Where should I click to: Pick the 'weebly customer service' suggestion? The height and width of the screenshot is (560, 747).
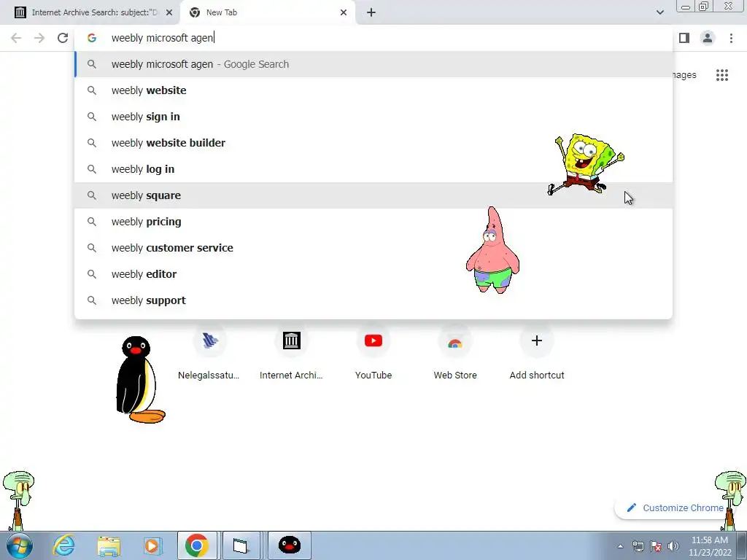(373, 248)
